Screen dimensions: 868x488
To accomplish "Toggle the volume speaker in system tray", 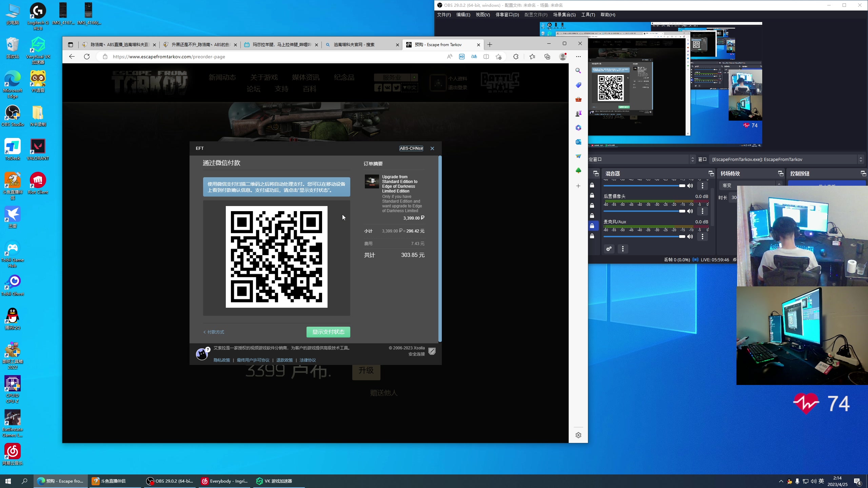I will [x=813, y=481].
